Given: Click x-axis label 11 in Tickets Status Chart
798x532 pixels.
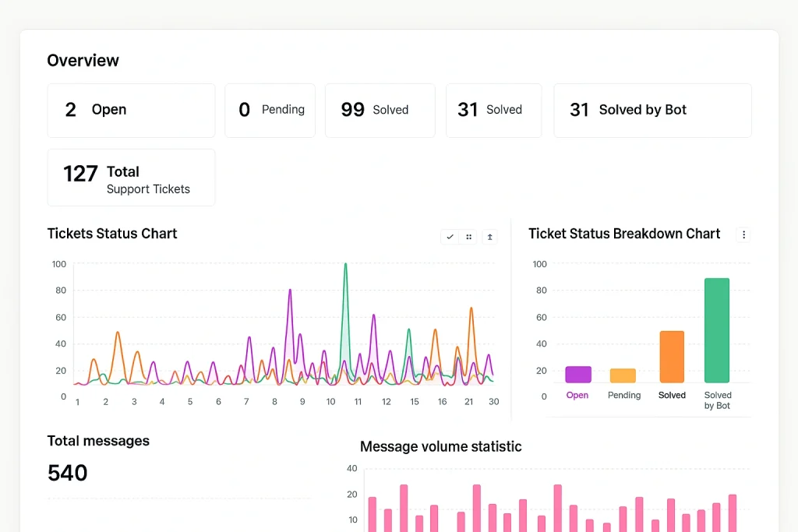Looking at the screenshot, I should [x=358, y=402].
